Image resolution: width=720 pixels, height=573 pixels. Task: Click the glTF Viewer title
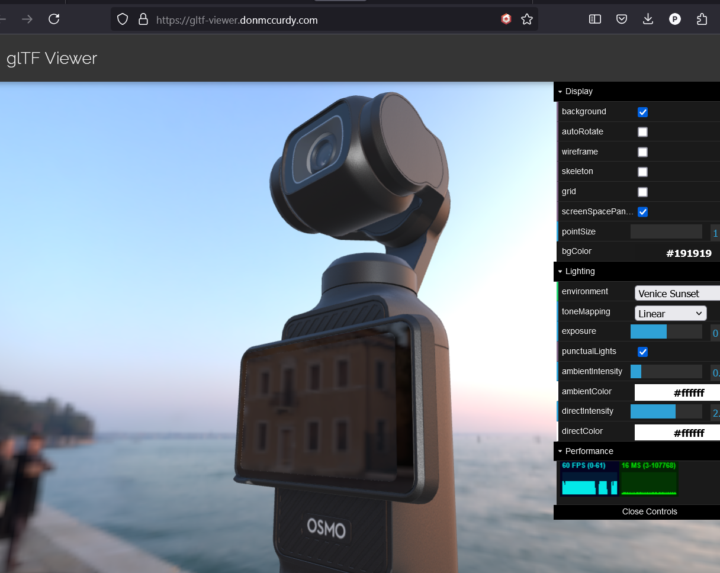[51, 58]
